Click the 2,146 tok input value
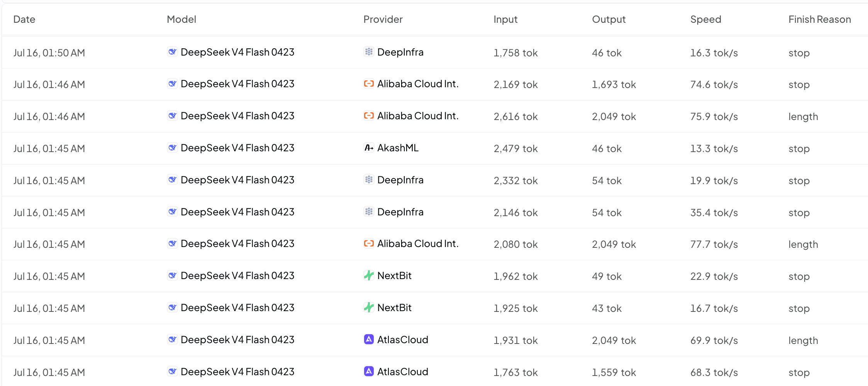The width and height of the screenshot is (868, 386). pos(515,213)
